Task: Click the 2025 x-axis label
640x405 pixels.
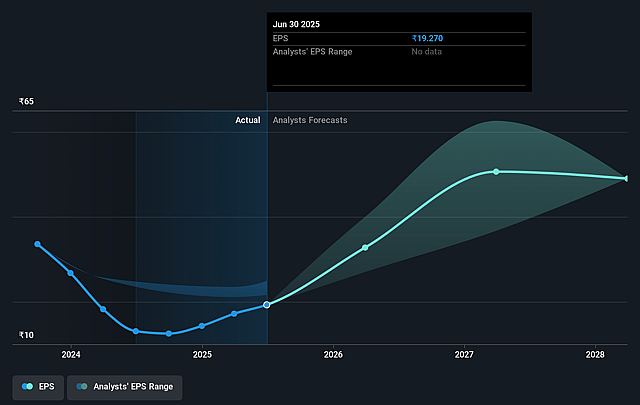Action: [202, 355]
